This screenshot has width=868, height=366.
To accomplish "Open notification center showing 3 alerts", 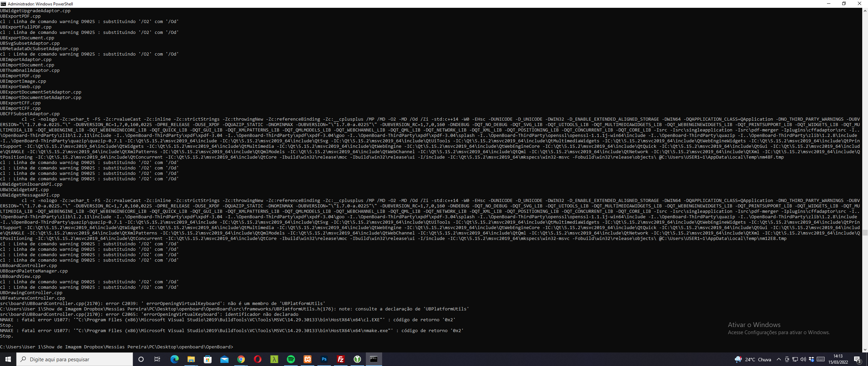I will point(858,359).
